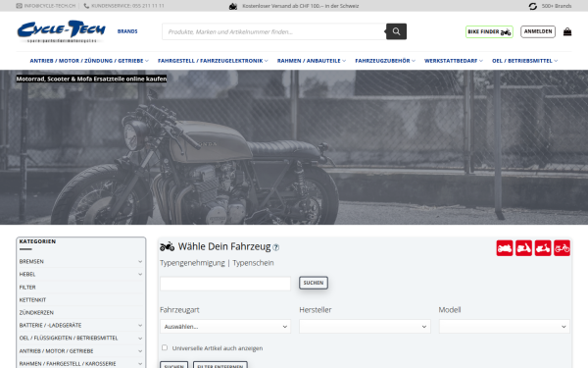Image resolution: width=588 pixels, height=368 pixels.
Task: Click the Typengenehmigung input field
Action: [225, 284]
